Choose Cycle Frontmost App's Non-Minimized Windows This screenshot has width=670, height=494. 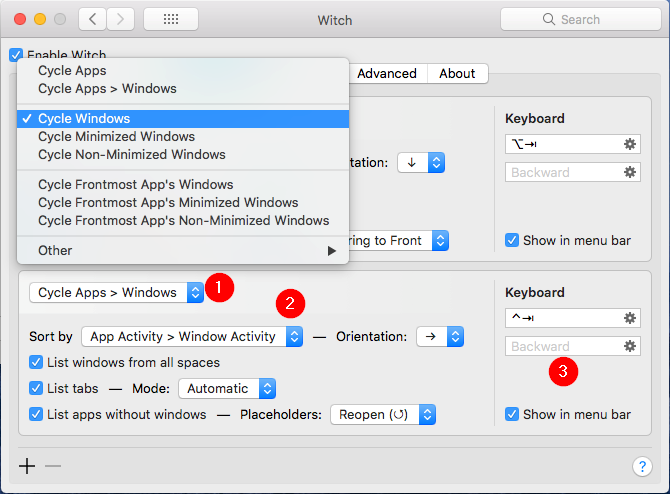183,221
